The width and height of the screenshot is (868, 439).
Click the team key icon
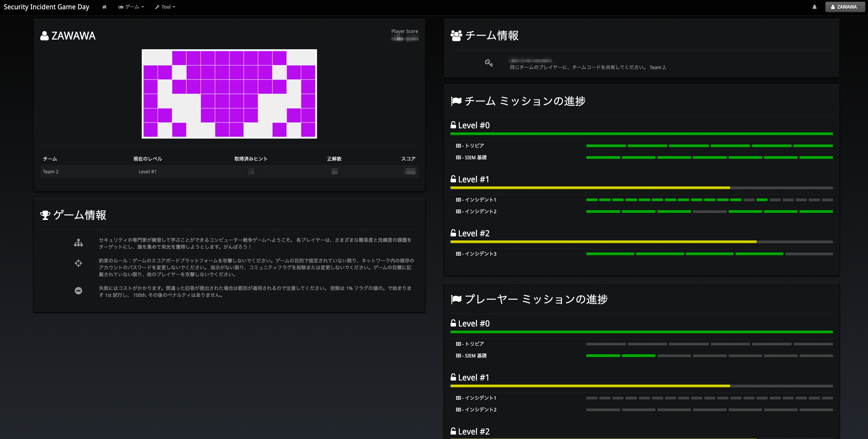pyautogui.click(x=489, y=63)
